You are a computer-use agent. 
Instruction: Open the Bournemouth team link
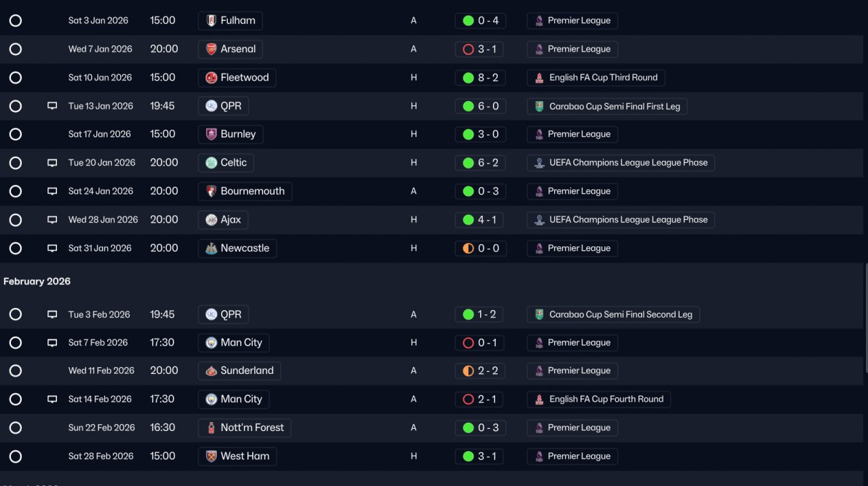click(x=252, y=191)
